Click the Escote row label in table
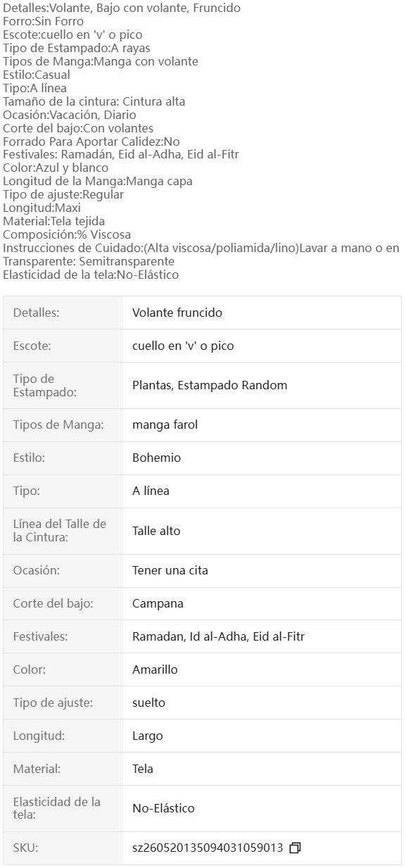Image resolution: width=406 pixels, height=868 pixels. coord(32,346)
